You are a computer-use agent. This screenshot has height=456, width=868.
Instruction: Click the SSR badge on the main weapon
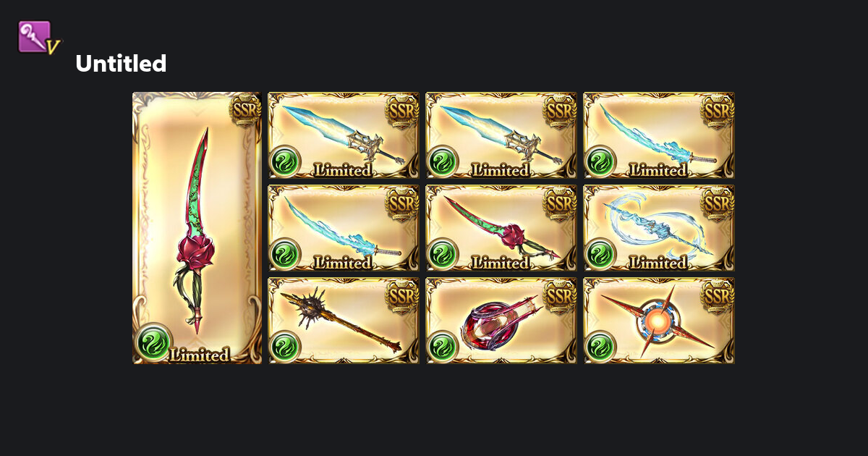(x=245, y=110)
